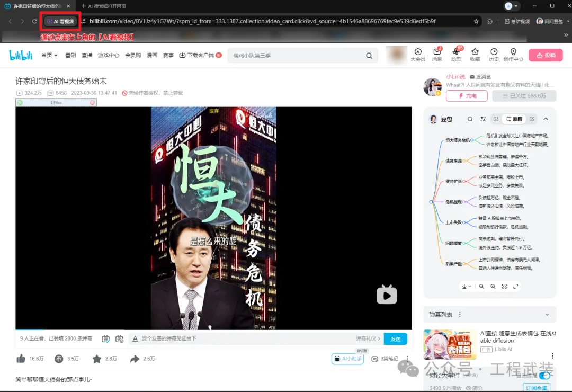Open the 番剧 menu item
Screen dimensions: 572x392
pyautogui.click(x=70, y=55)
